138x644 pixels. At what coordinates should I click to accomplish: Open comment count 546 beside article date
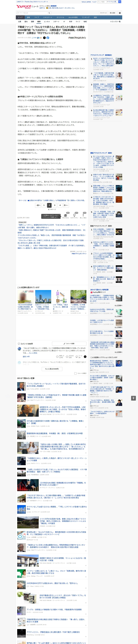pos(34,38)
